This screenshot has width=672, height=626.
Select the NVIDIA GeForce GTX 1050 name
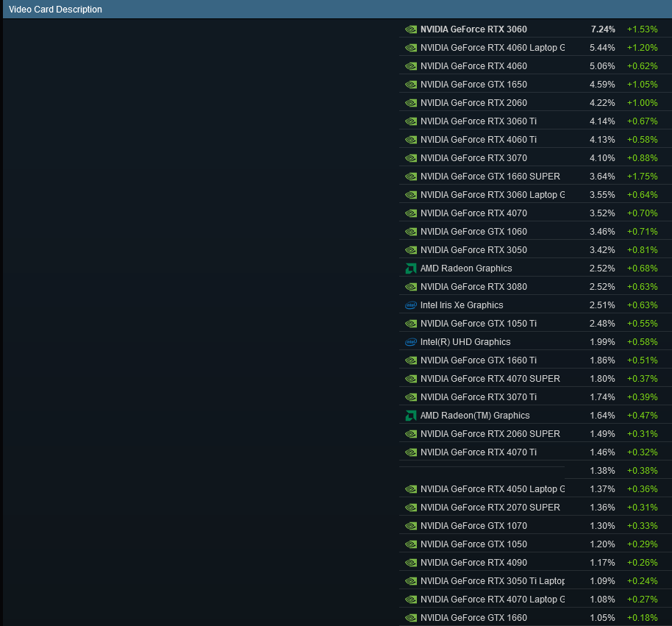tap(473, 544)
